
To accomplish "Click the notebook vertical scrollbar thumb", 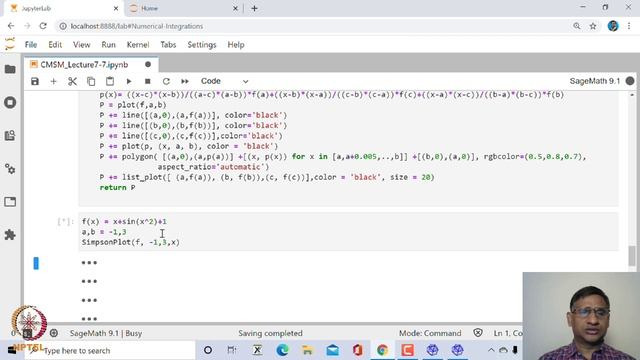I will pos(632,256).
